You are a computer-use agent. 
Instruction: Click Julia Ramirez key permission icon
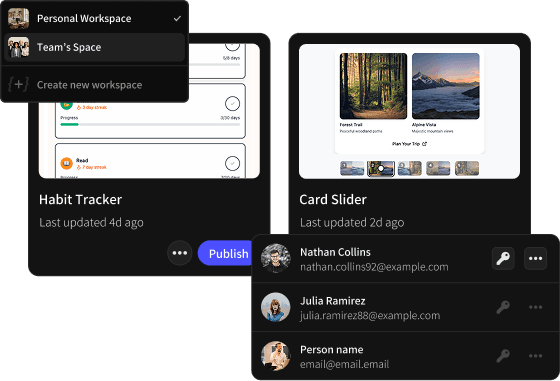pyautogui.click(x=503, y=307)
